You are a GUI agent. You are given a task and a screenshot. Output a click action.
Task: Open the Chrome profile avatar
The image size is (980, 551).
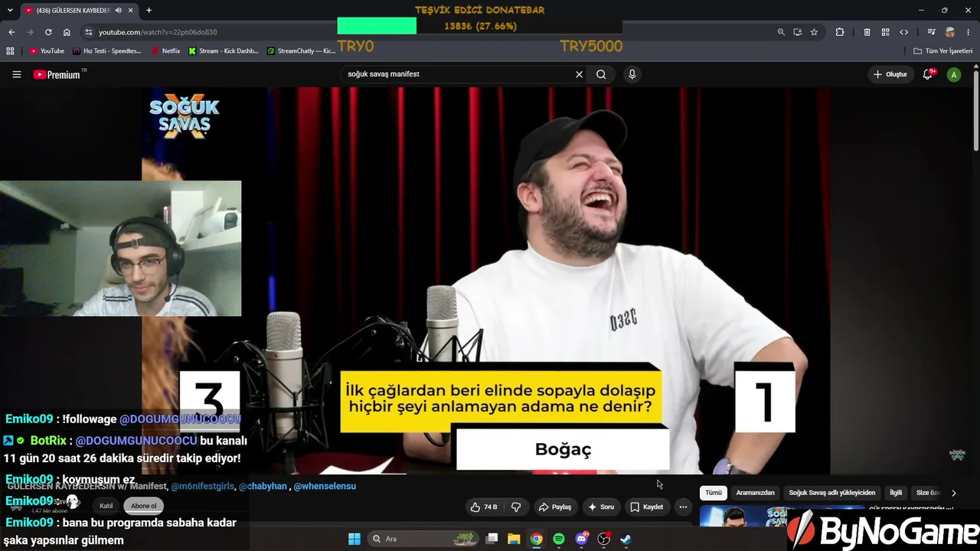tap(950, 32)
